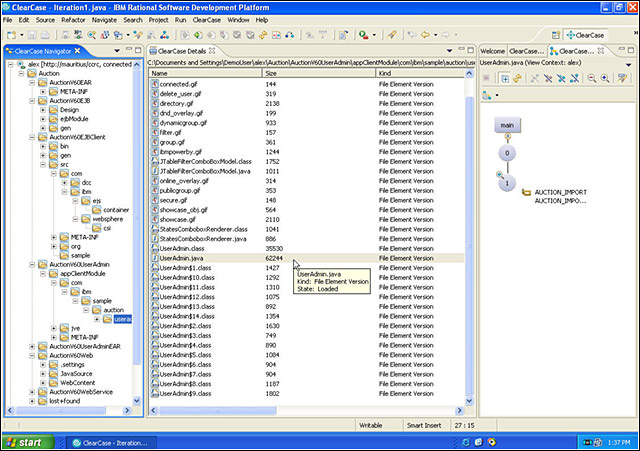Collapse the Auction root folder
This screenshot has width=640, height=451.
pyautogui.click(x=21, y=73)
